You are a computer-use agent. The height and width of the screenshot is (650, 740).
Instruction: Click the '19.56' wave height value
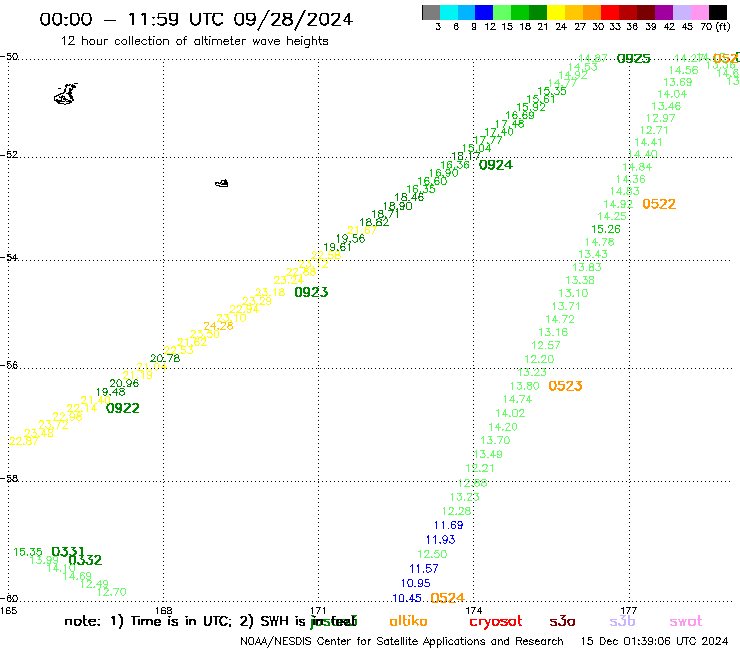pos(351,239)
